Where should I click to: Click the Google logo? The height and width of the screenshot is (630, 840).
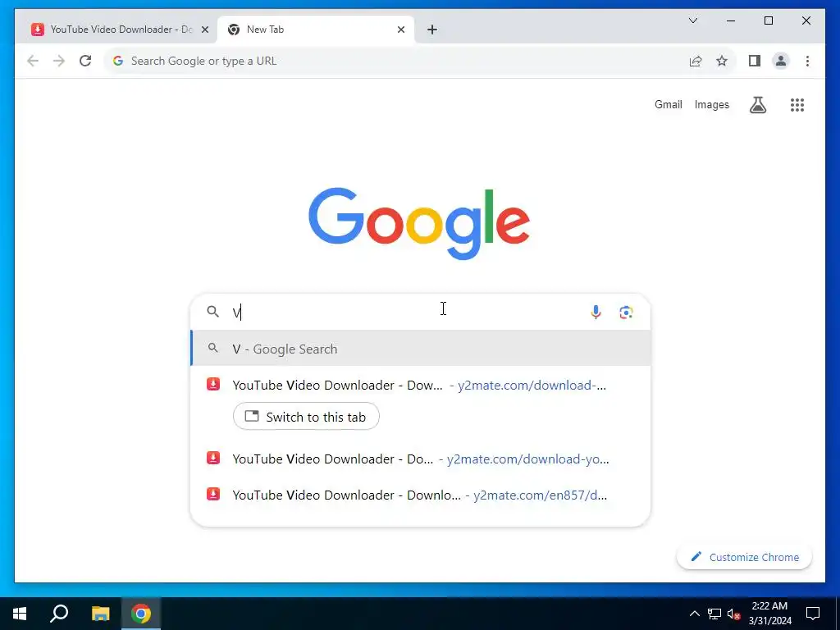point(419,223)
